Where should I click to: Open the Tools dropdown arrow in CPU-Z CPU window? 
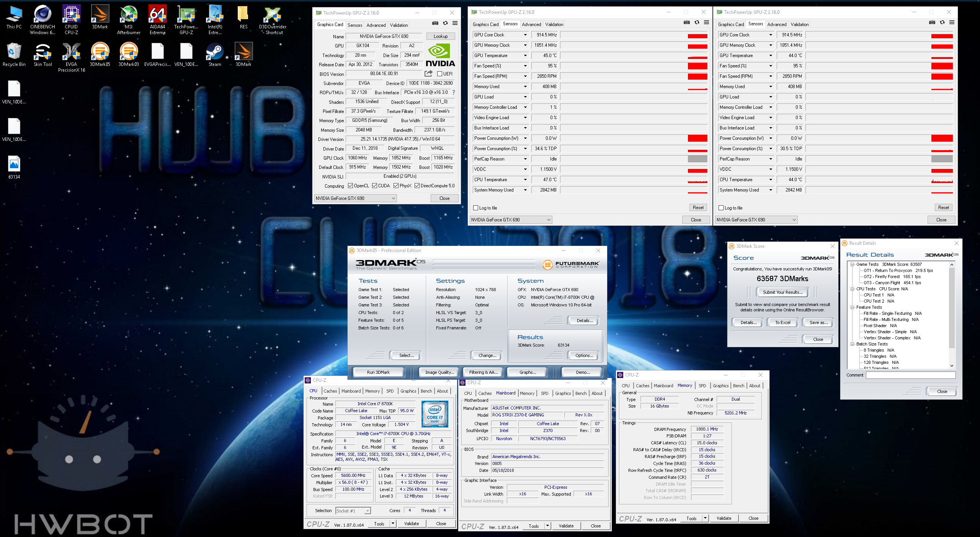pyautogui.click(x=392, y=524)
